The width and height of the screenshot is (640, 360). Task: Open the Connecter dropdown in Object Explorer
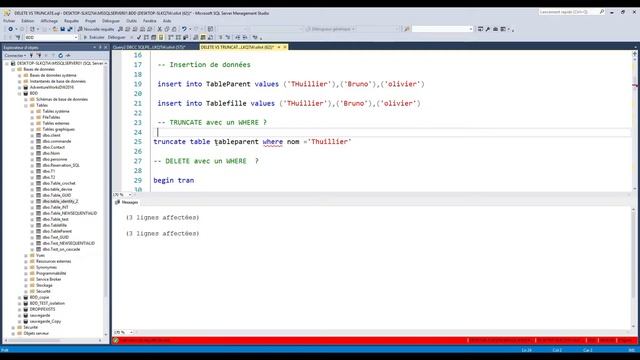15,56
